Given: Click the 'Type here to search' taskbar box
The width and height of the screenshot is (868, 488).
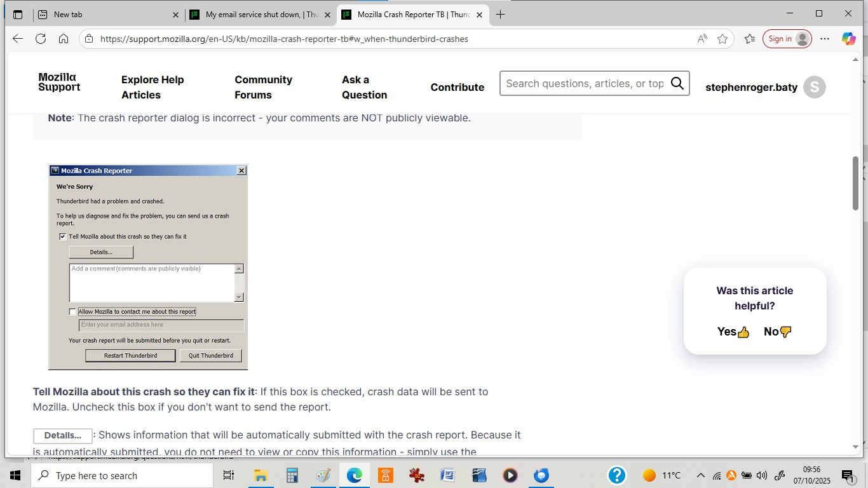Looking at the screenshot, I should tap(122, 475).
